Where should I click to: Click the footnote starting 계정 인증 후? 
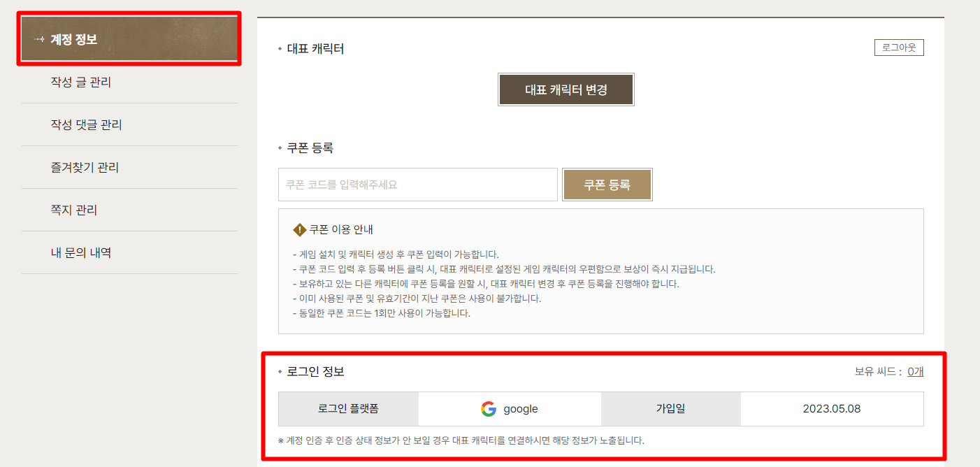pyautogui.click(x=461, y=440)
